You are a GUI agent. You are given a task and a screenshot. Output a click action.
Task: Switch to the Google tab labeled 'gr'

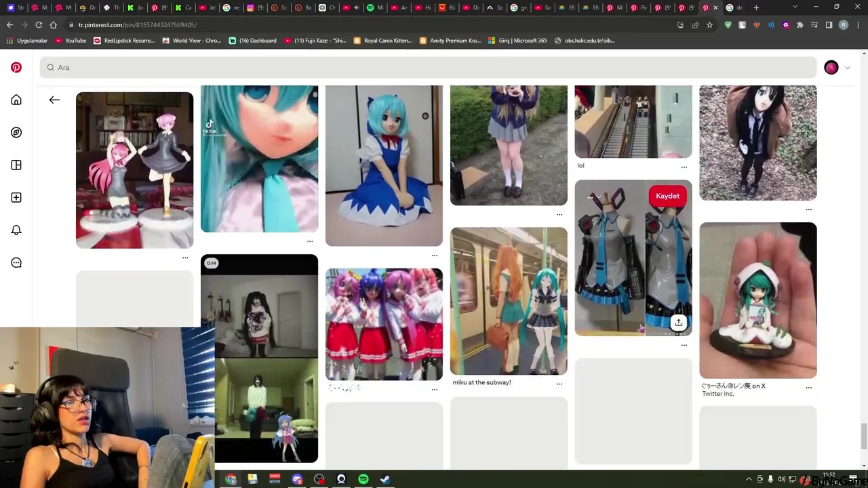tap(518, 7)
